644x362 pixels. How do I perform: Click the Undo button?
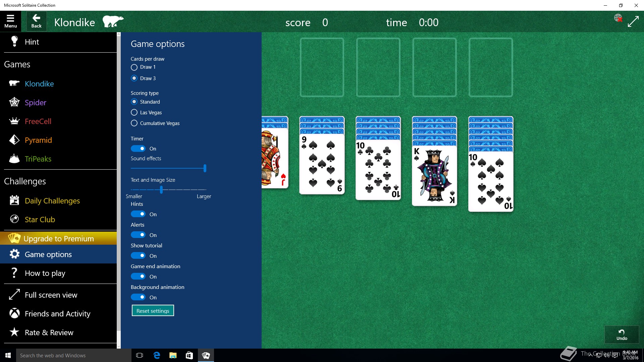point(622,335)
